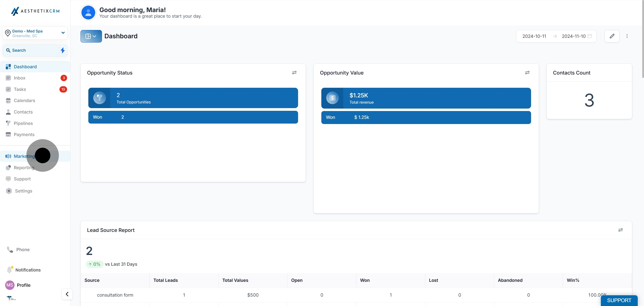Screen dimensions: 644x306
Task: Click the pencil edit dashboard icon
Action: (612, 36)
